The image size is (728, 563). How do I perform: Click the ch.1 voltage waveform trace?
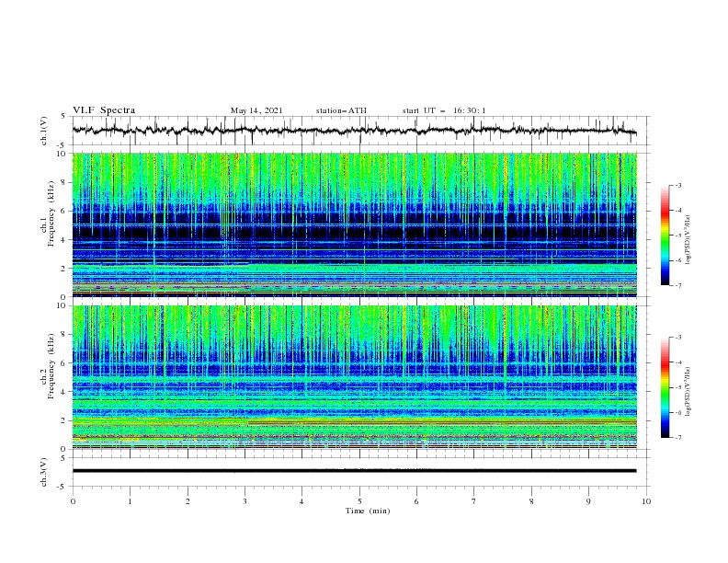(355, 131)
